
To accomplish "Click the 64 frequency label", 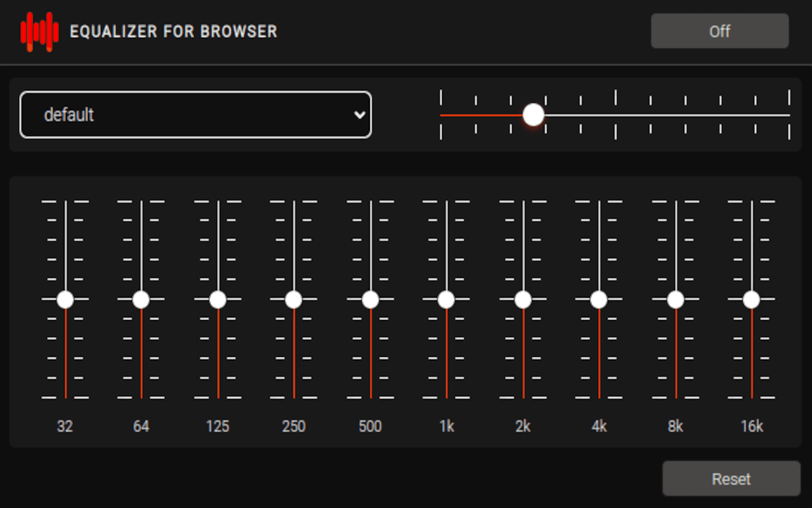I will point(141,427).
